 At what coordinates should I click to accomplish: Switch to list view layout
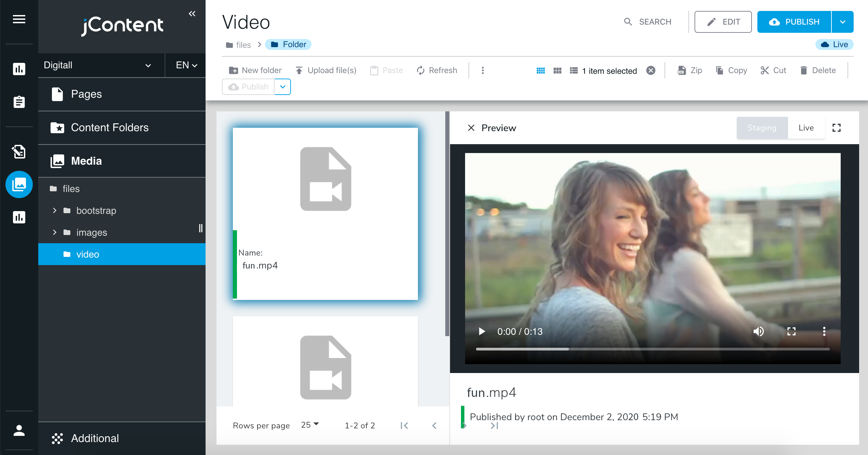point(574,70)
